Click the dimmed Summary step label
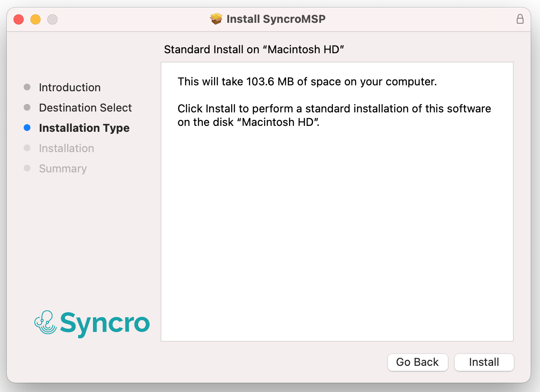The image size is (540, 392). click(x=63, y=169)
